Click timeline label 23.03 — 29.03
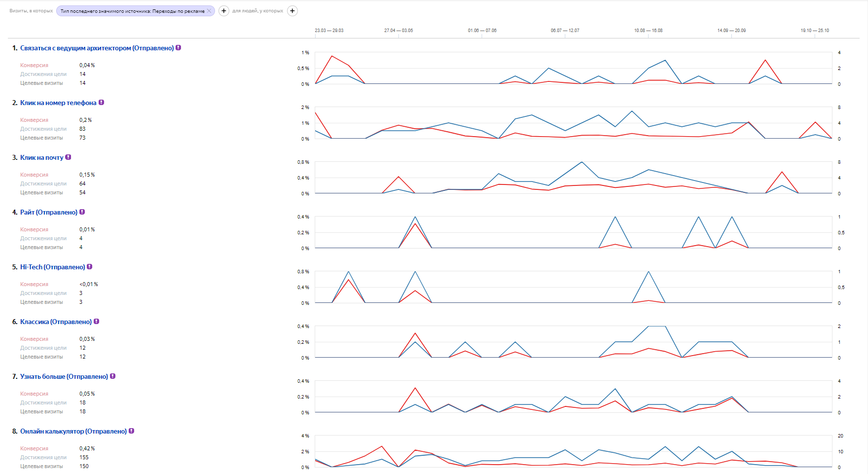Image resolution: width=868 pixels, height=474 pixels. click(x=329, y=31)
